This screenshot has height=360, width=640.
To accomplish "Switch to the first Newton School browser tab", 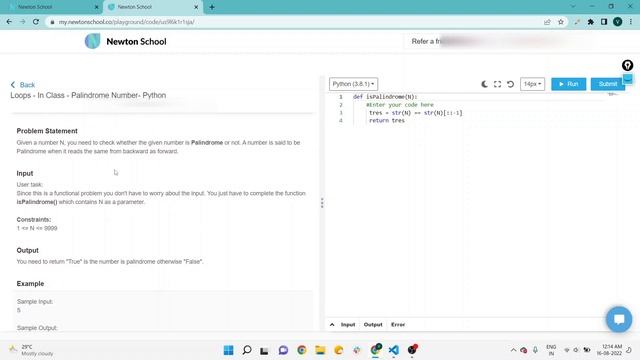I will [x=51, y=7].
